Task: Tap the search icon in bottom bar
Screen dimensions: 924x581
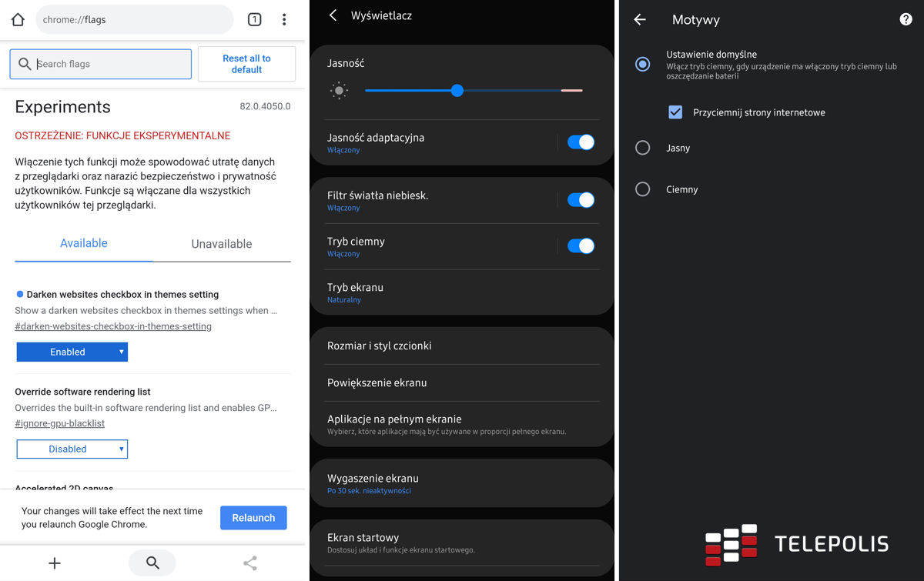Action: [152, 563]
